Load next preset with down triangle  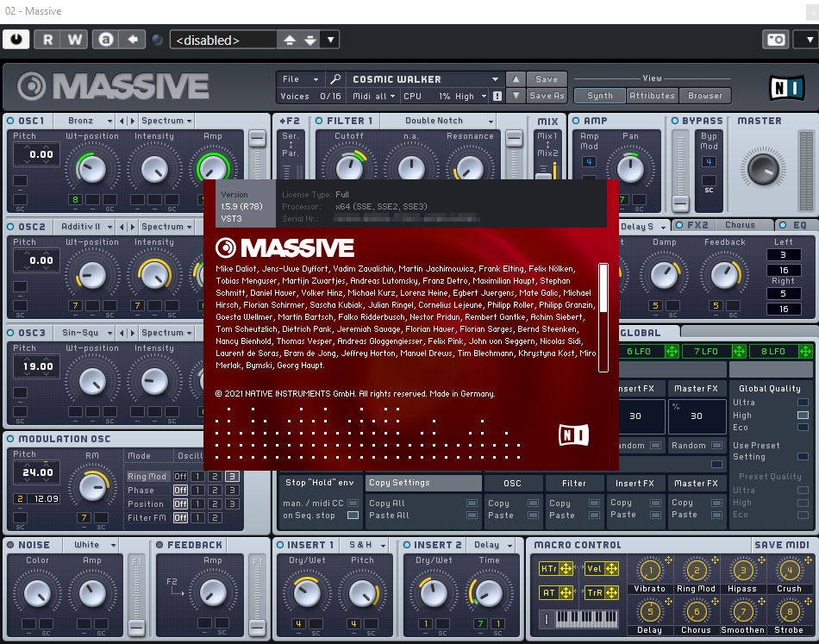tap(516, 96)
